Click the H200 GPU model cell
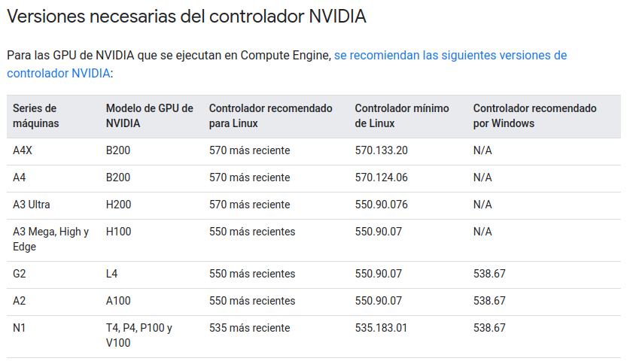This screenshot has height=364, width=633. 119,205
